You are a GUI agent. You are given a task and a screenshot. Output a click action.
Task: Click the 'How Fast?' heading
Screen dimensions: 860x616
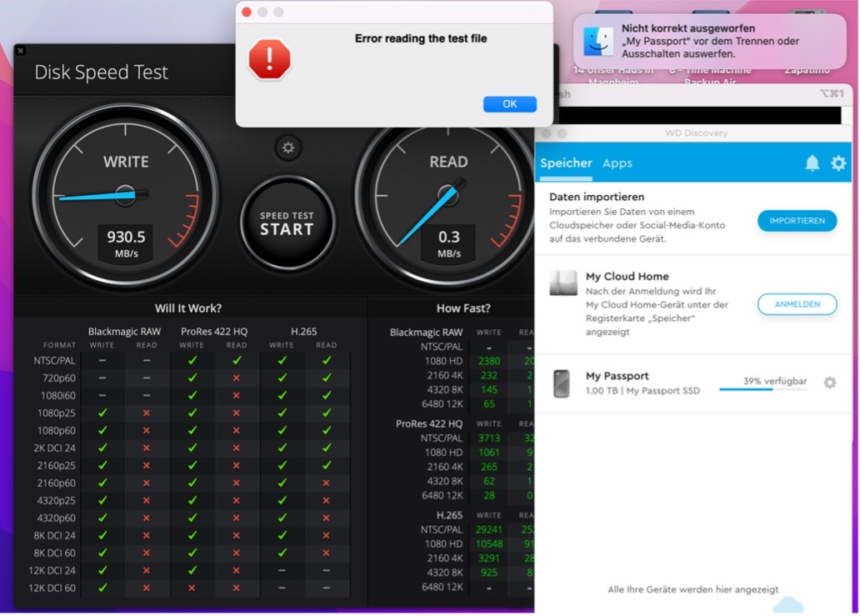click(463, 308)
